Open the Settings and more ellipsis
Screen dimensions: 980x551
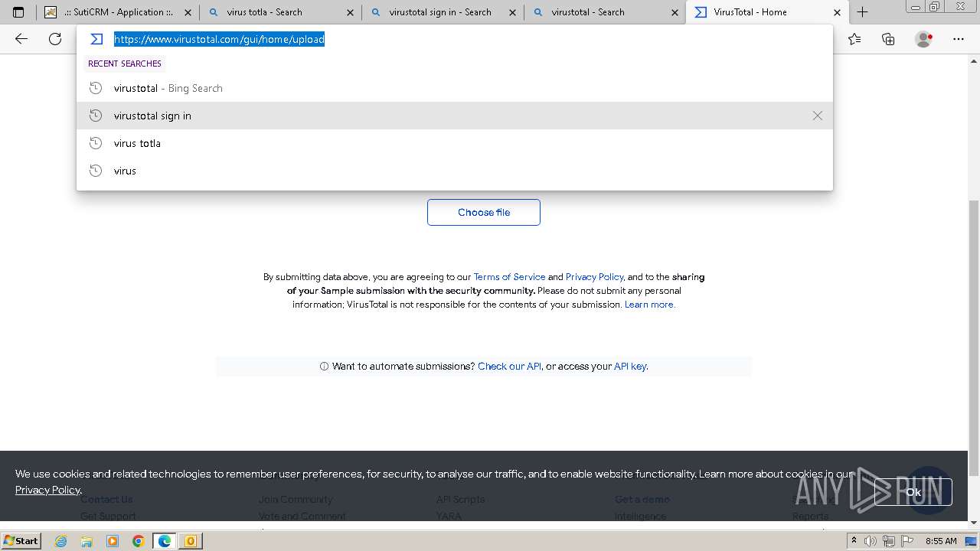click(x=959, y=39)
